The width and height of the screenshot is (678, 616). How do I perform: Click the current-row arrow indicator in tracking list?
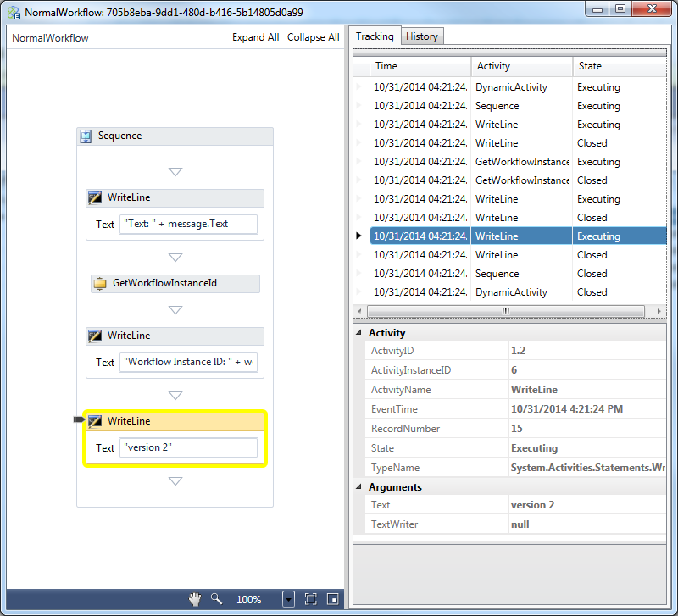pos(358,236)
